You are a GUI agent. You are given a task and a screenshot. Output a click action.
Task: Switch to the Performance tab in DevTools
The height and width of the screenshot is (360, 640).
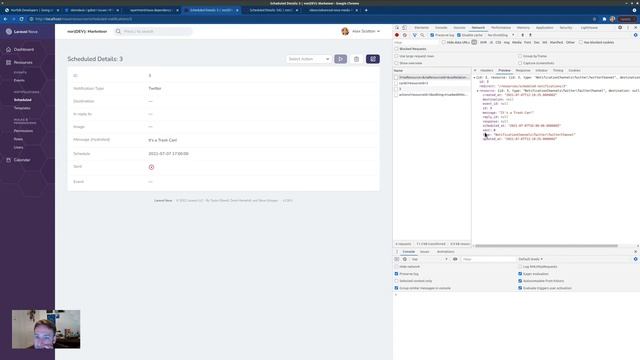pos(501,28)
